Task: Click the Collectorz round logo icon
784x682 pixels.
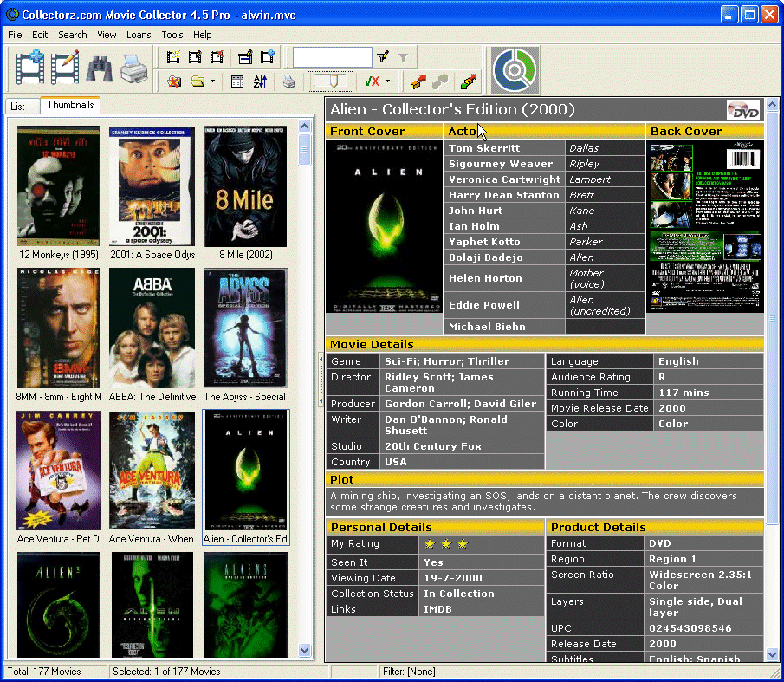Action: pyautogui.click(x=515, y=70)
